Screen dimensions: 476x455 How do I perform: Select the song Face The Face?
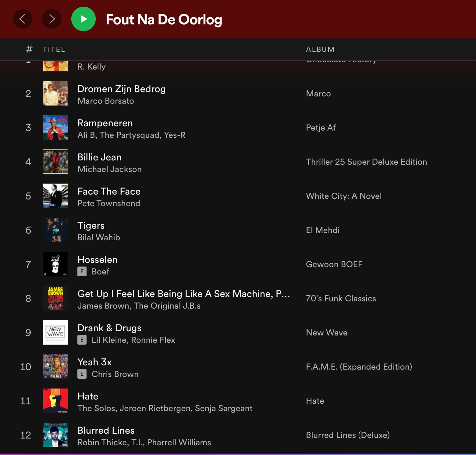pyautogui.click(x=109, y=191)
